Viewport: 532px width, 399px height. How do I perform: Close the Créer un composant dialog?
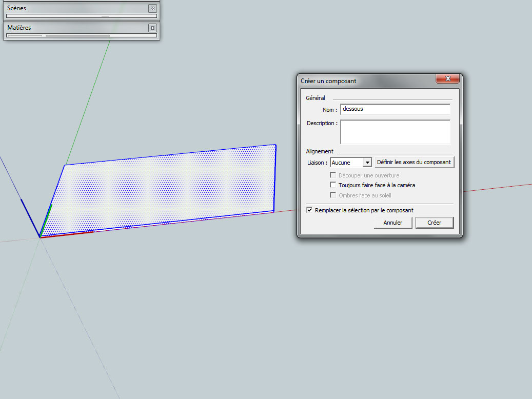447,78
